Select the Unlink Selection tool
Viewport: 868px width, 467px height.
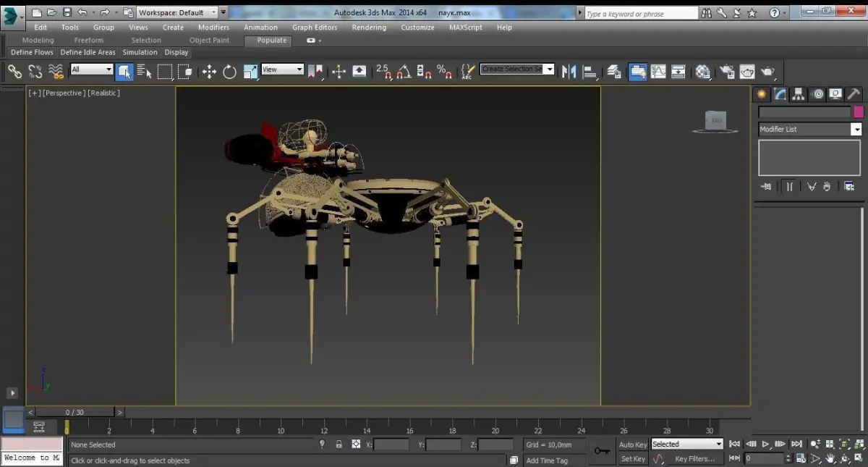(35, 71)
